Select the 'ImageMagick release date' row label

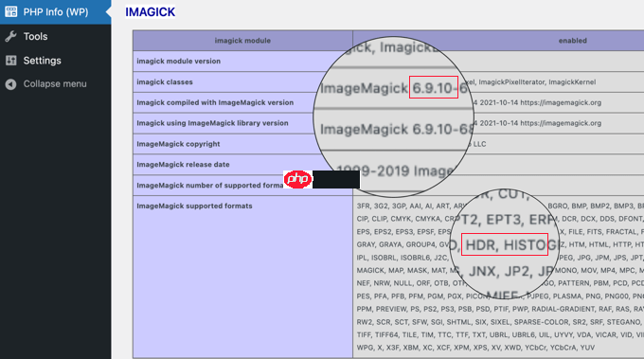183,165
